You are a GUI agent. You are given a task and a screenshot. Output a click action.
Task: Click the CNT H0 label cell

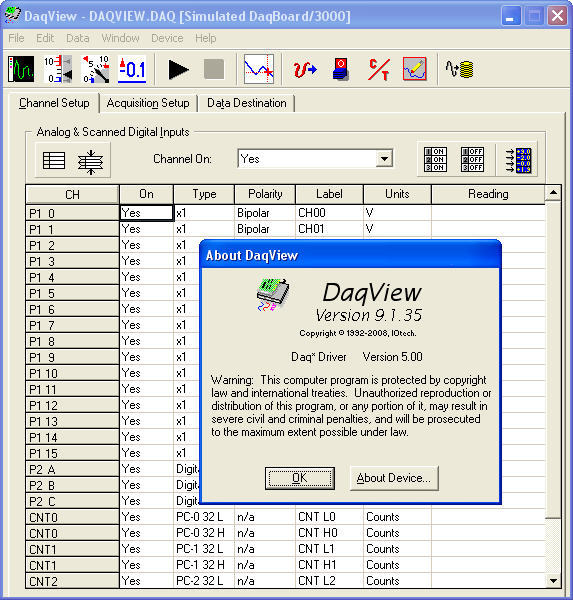(x=329, y=533)
